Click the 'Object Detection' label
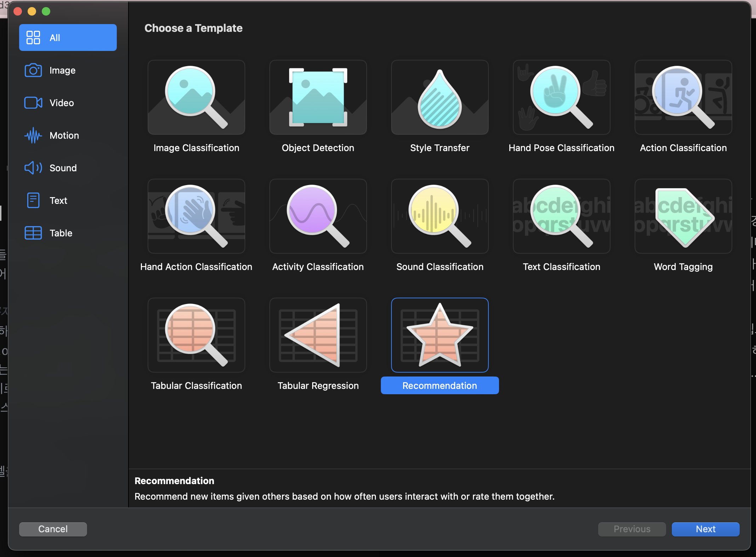 318,148
